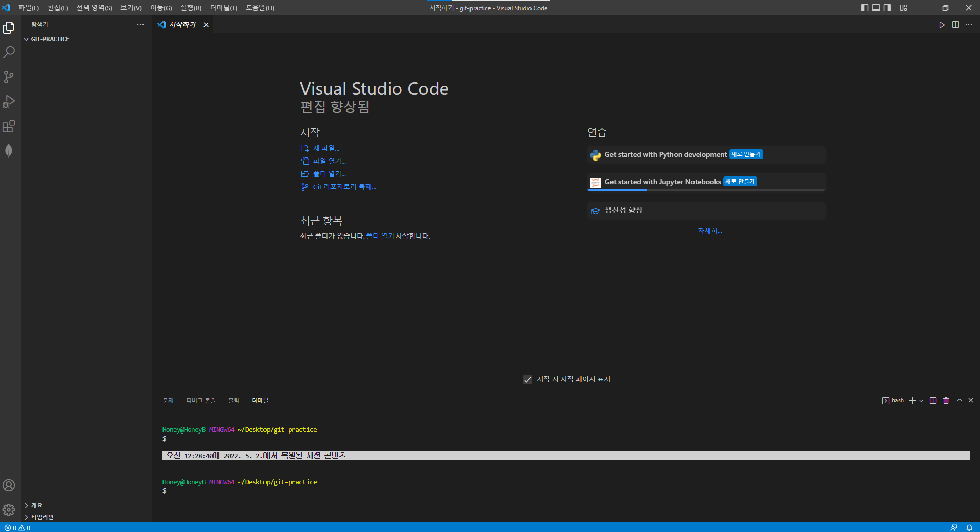The height and width of the screenshot is (532, 980).
Task: Open the 보기(V) menu
Action: [131, 8]
